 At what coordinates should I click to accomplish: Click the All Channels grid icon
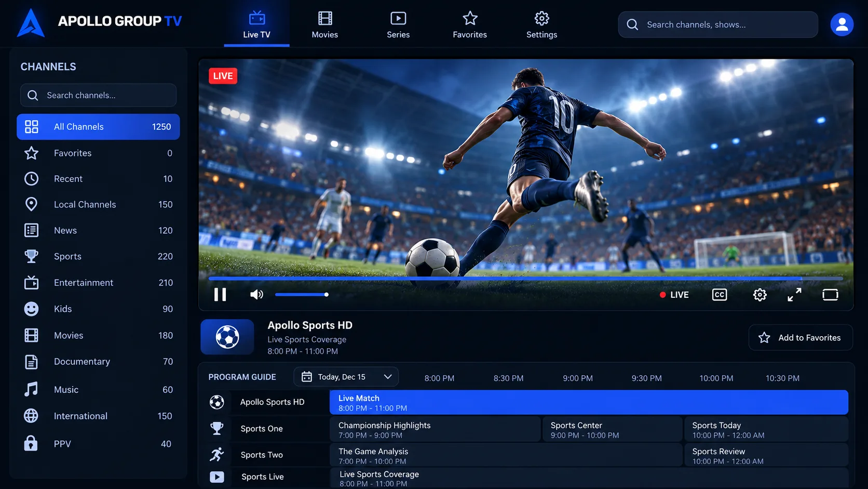[32, 127]
